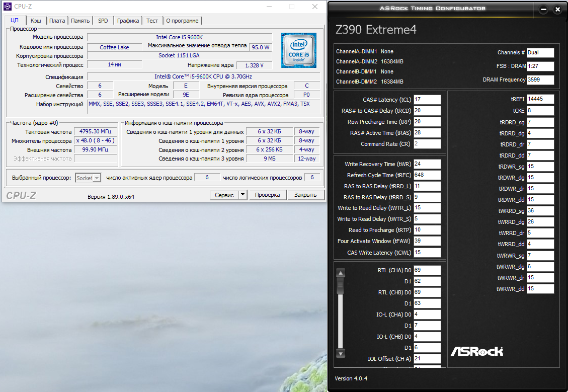The height and width of the screenshot is (392, 568).
Task: Click the IOL Offset (CH A) field
Action: 427,359
